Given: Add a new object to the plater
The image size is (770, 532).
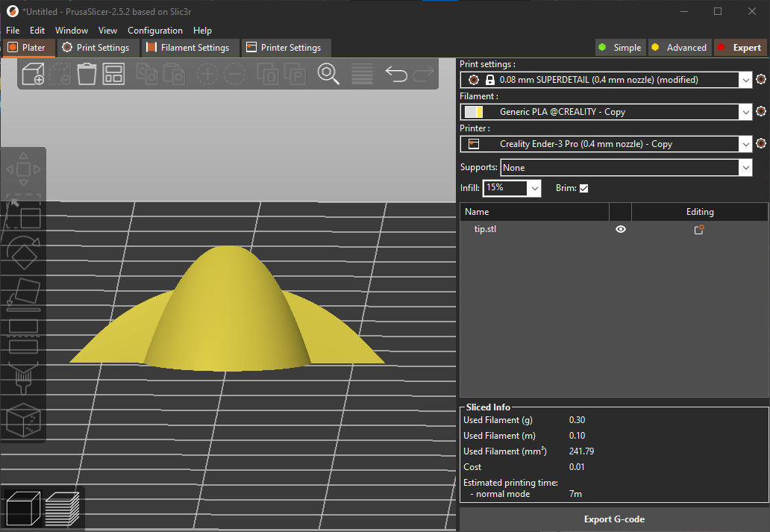Looking at the screenshot, I should tap(33, 75).
